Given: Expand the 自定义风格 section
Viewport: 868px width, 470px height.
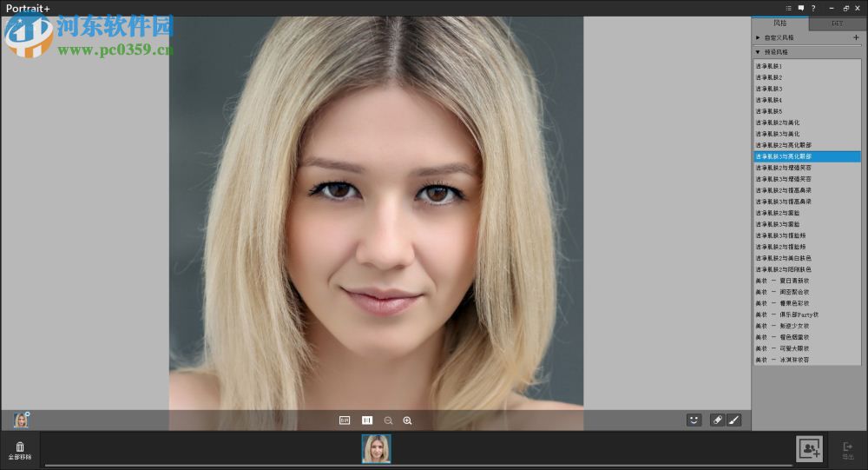Looking at the screenshot, I should [x=758, y=37].
